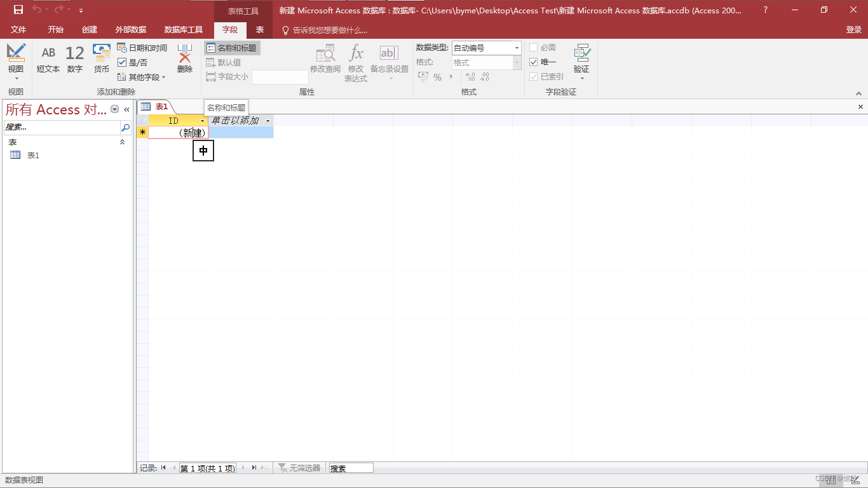Image resolution: width=868 pixels, height=488 pixels.
Task: Click the (新建) cell in ID column
Action: [178, 132]
